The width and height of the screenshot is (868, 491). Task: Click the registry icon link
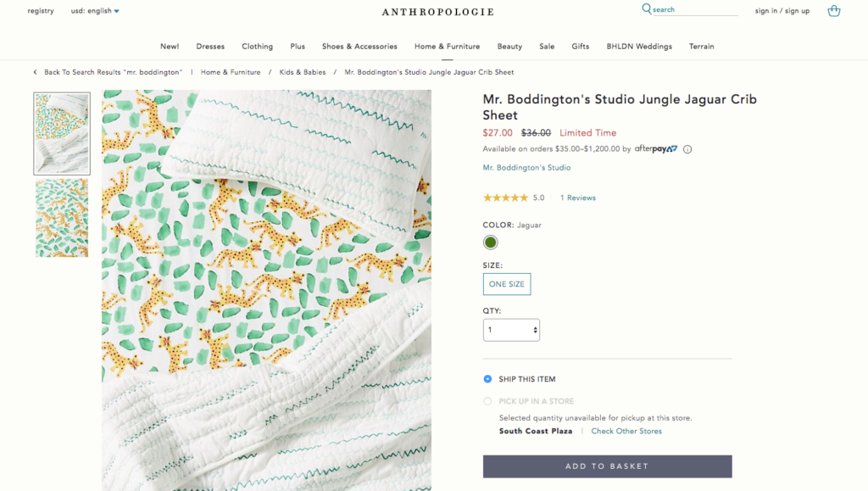(41, 11)
